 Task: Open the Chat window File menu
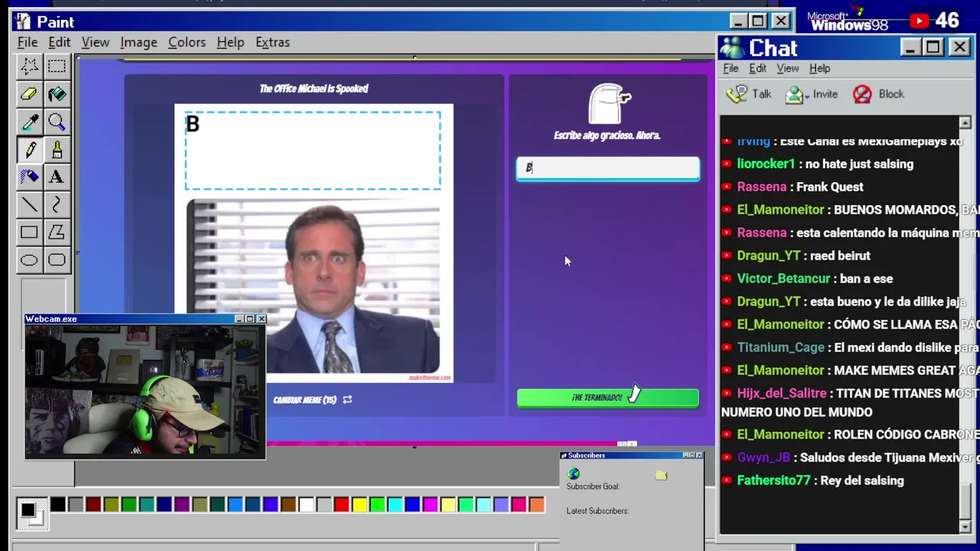pos(730,68)
